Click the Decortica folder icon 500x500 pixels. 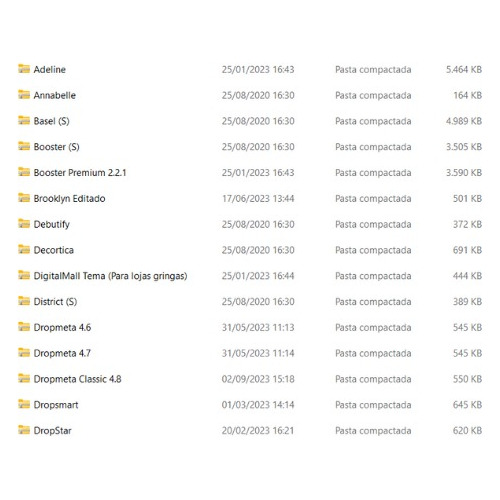tap(24, 249)
